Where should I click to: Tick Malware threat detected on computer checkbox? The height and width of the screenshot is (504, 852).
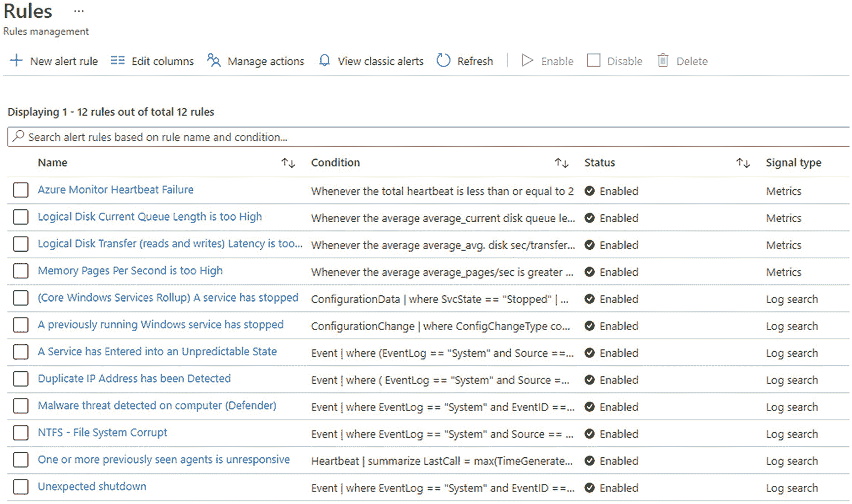(21, 406)
